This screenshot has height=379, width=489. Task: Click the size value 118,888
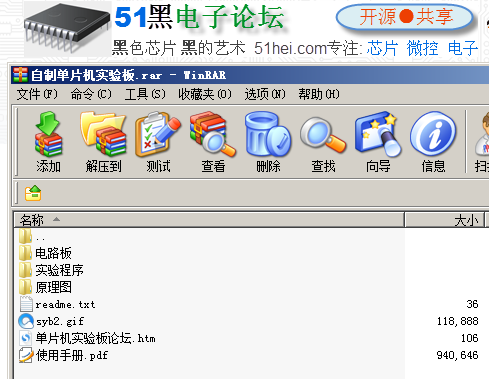tap(458, 321)
